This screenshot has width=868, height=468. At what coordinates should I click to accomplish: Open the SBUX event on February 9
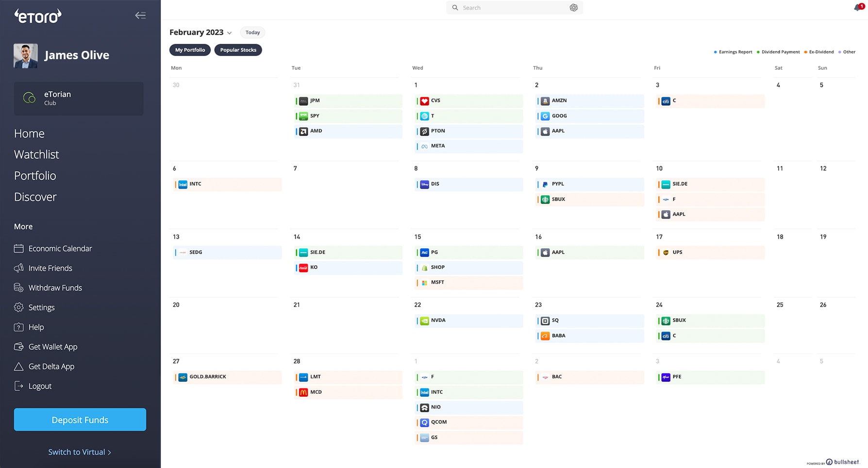[590, 199]
